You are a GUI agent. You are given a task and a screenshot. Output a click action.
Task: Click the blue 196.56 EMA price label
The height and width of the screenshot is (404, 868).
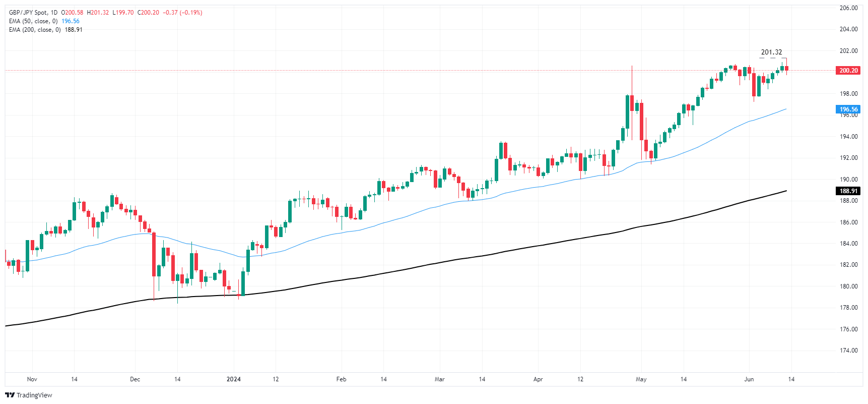tap(848, 109)
